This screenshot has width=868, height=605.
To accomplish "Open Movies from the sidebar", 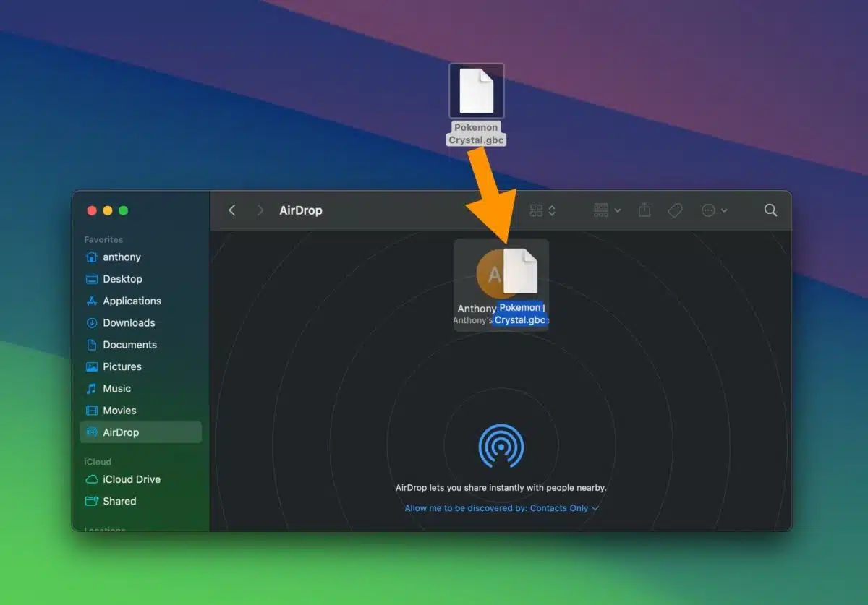I will pos(141,411).
